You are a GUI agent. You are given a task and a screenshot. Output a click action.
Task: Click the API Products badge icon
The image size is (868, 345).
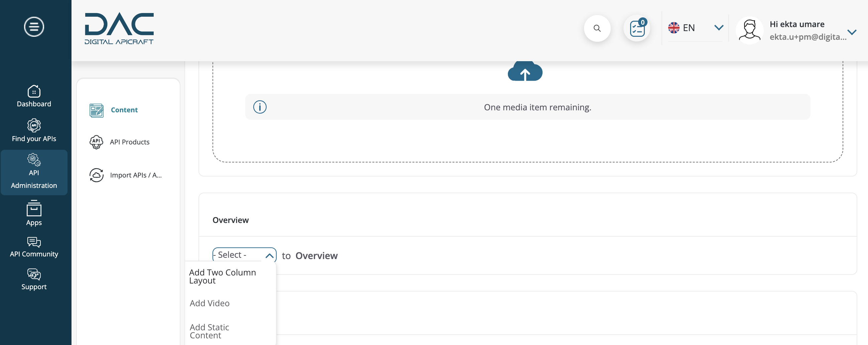96,142
